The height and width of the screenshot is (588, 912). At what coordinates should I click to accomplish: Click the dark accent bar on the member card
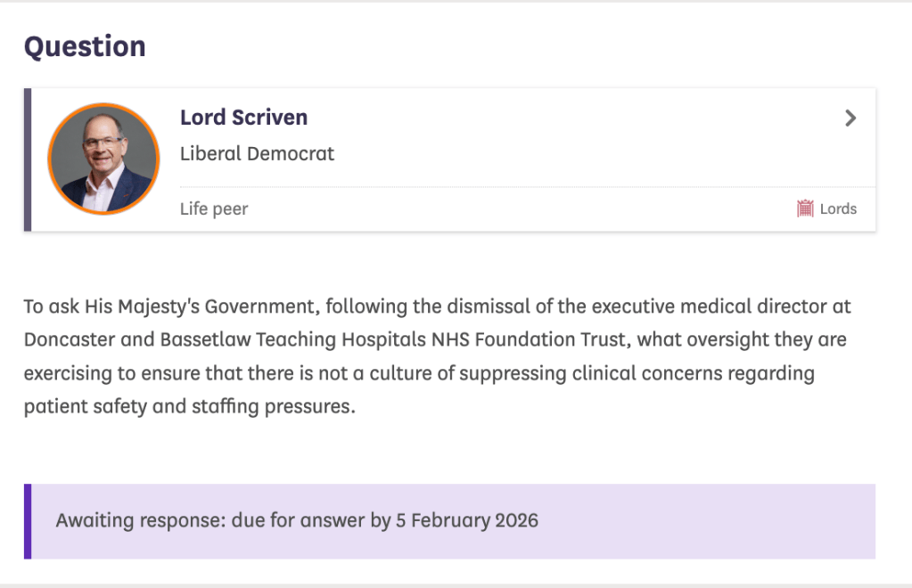coord(28,160)
